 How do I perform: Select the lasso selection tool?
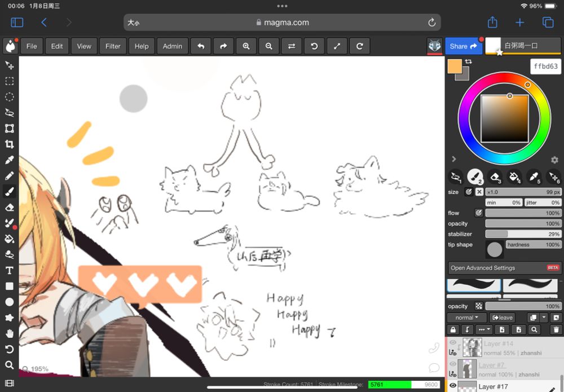[x=9, y=113]
